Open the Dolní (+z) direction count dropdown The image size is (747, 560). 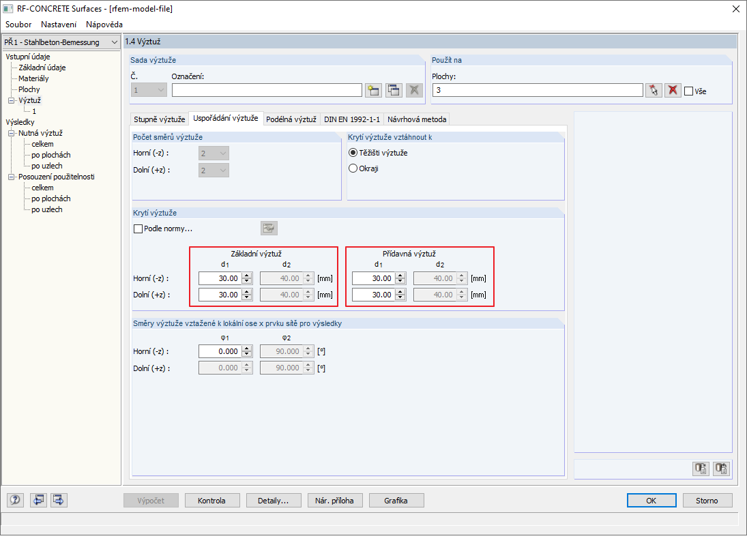(x=214, y=170)
